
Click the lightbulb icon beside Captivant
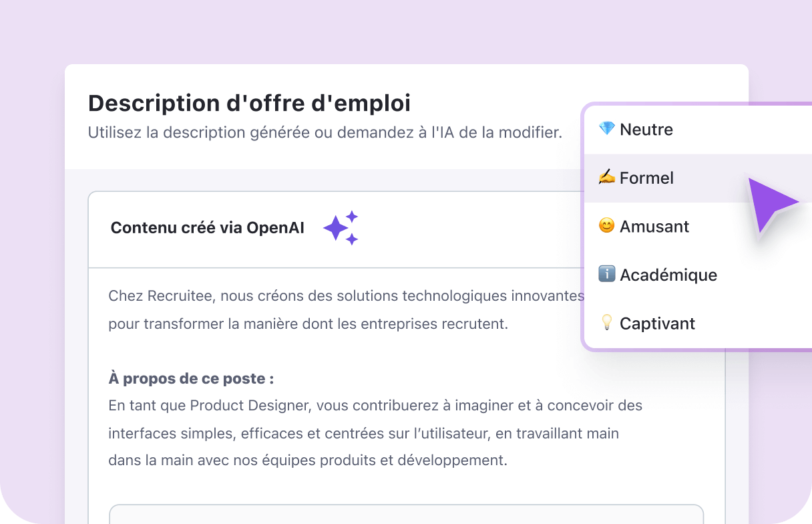click(606, 323)
